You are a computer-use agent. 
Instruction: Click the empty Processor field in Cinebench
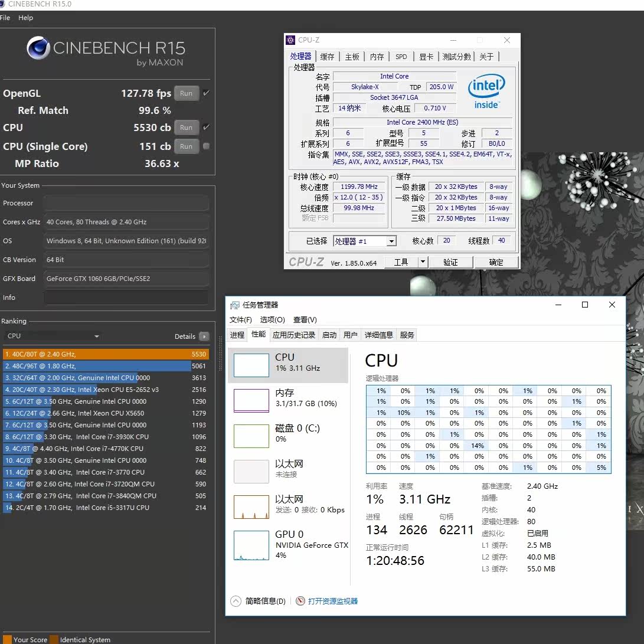[126, 203]
